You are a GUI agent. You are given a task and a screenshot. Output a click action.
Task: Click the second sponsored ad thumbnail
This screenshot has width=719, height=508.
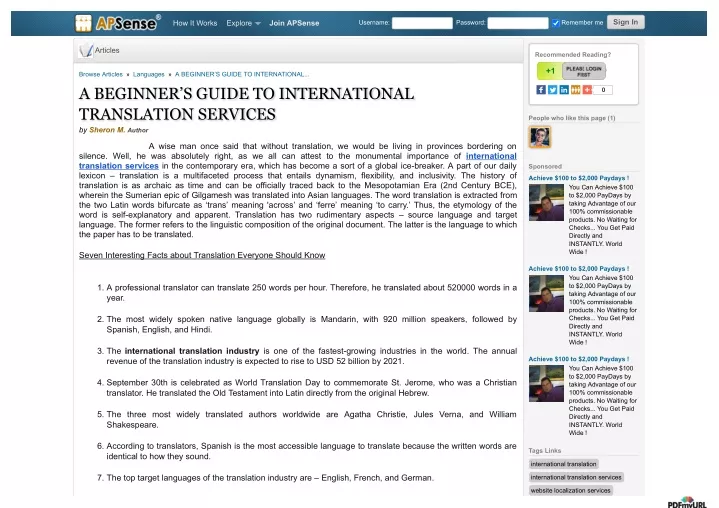coord(546,293)
